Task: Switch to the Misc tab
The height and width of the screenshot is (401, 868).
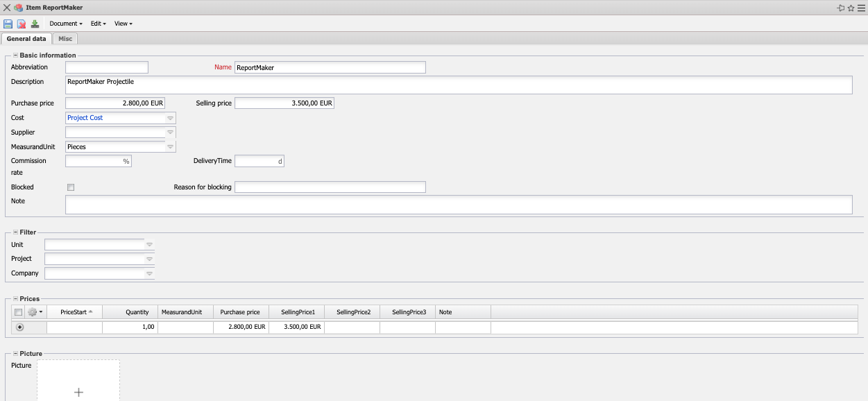Action: pyautogui.click(x=65, y=39)
